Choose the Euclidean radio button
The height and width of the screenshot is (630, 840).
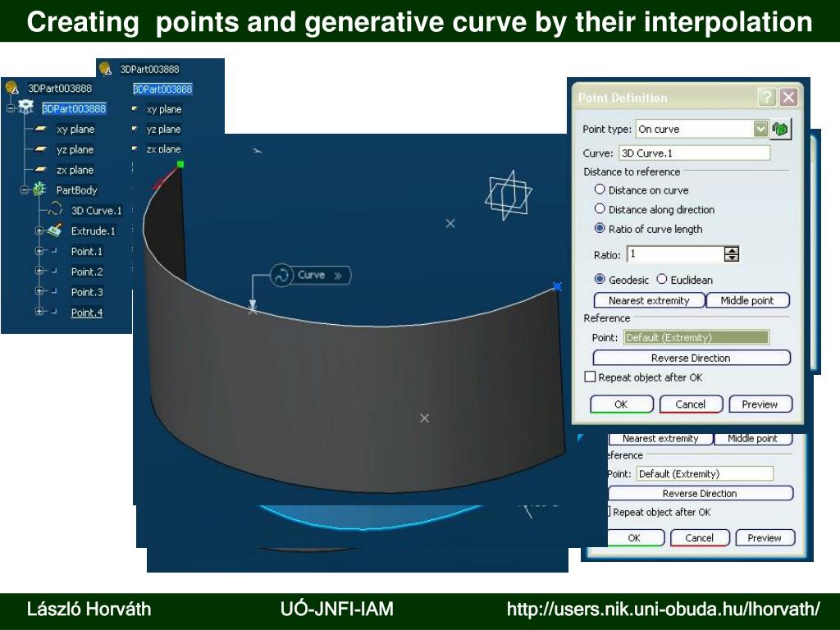pos(662,279)
